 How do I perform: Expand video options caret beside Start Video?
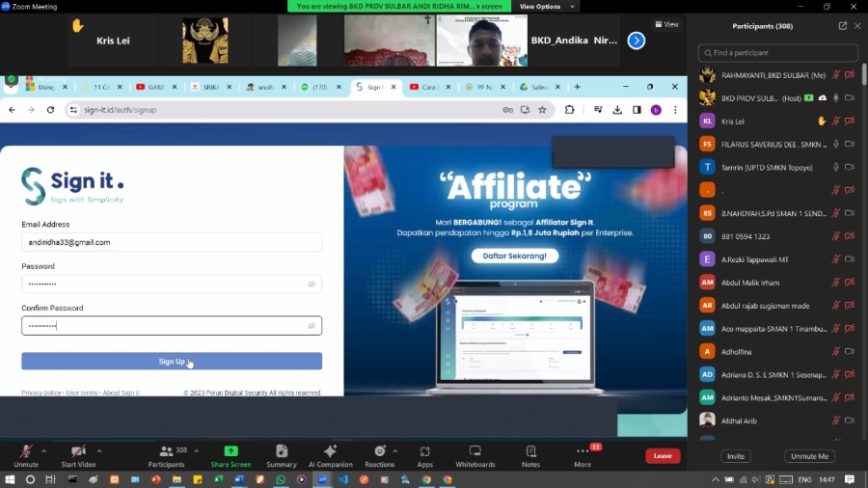(99, 451)
